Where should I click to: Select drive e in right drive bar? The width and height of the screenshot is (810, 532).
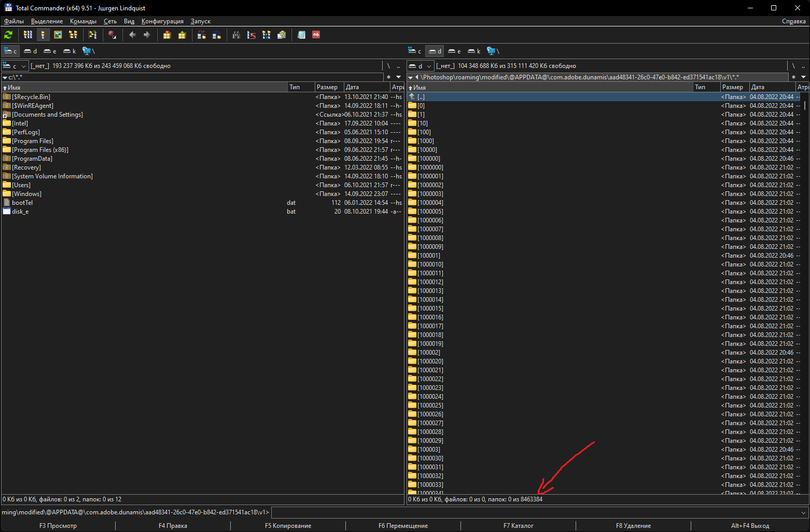tap(455, 51)
